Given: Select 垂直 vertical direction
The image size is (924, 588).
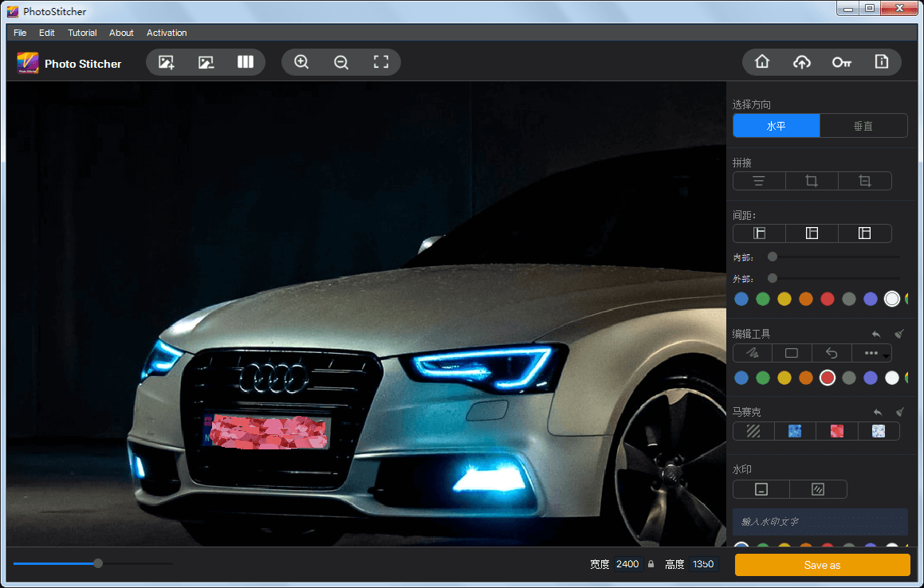Looking at the screenshot, I should (x=863, y=126).
